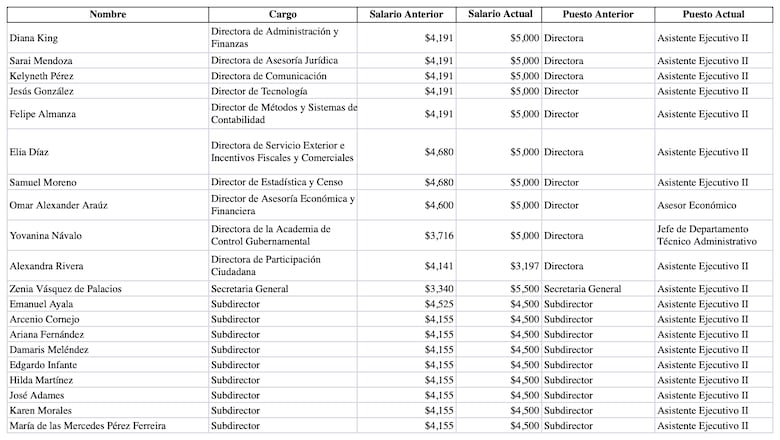This screenshot has height=440, width=780.
Task: Select the Salario Anterior column header
Action: click(x=408, y=14)
